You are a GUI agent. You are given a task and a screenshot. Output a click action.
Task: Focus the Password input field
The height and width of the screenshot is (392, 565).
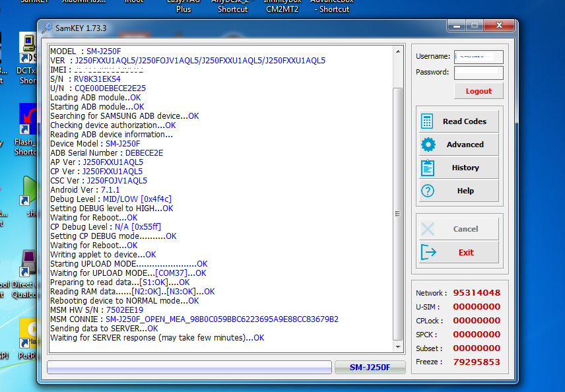pos(479,73)
